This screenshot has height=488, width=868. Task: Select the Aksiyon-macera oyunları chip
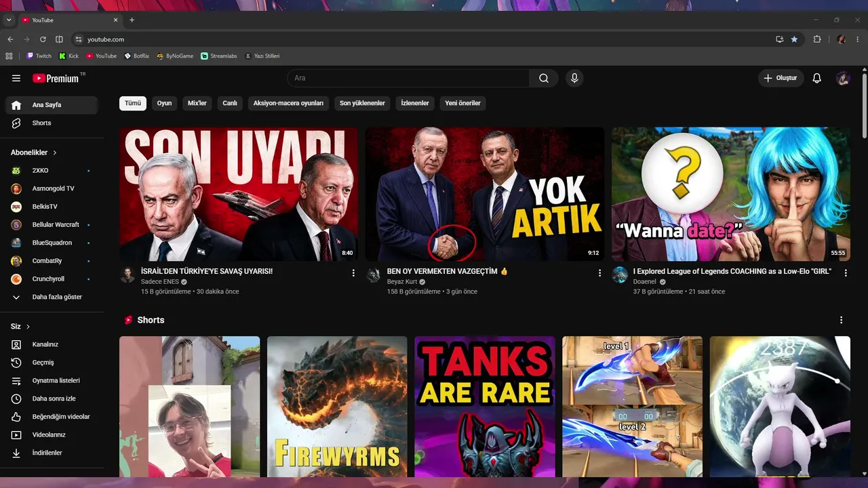(288, 103)
